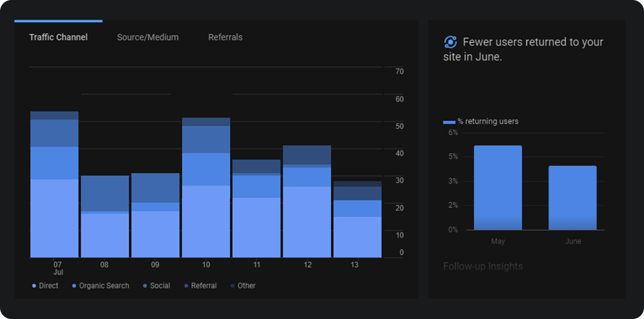Select the Referrals tab
The width and height of the screenshot is (644, 319).
[x=225, y=37]
